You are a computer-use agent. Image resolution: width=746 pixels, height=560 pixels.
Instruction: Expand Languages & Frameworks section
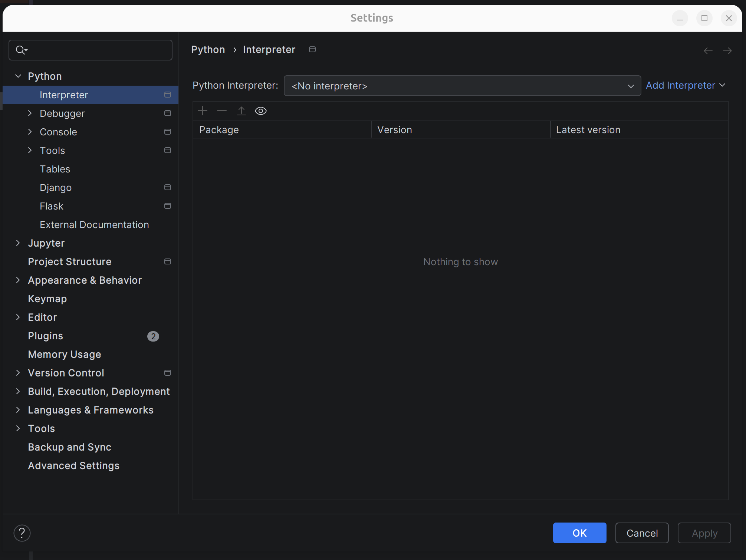click(18, 410)
